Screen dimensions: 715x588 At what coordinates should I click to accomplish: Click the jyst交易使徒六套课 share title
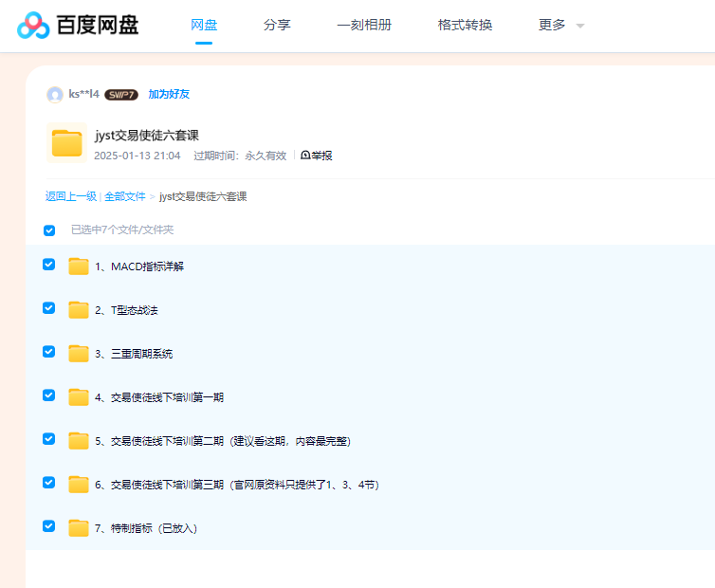click(x=147, y=136)
